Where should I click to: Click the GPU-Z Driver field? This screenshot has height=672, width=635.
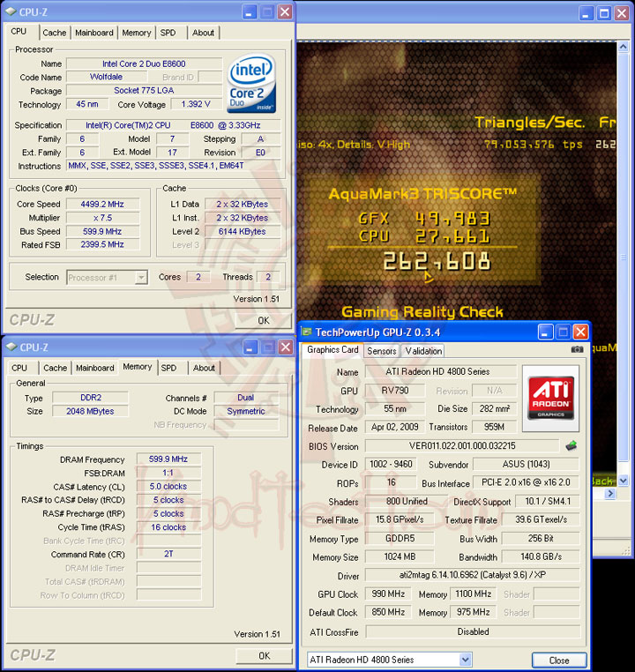[x=472, y=575]
